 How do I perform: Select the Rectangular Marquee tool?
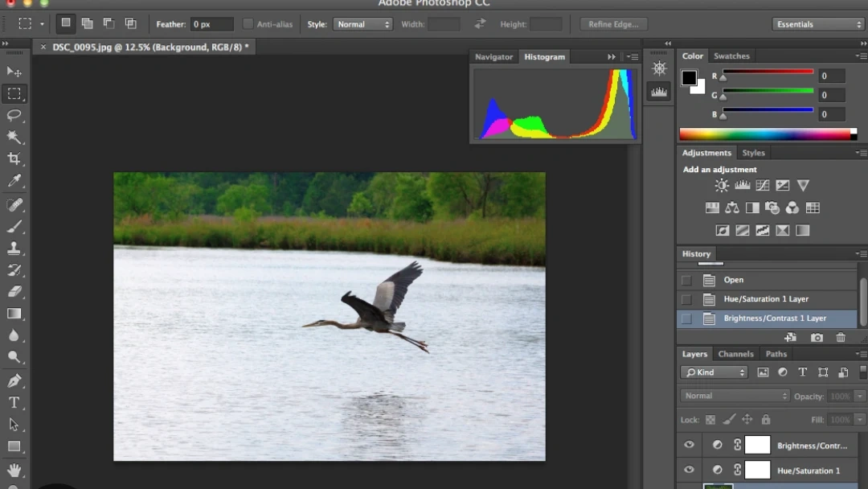point(14,93)
